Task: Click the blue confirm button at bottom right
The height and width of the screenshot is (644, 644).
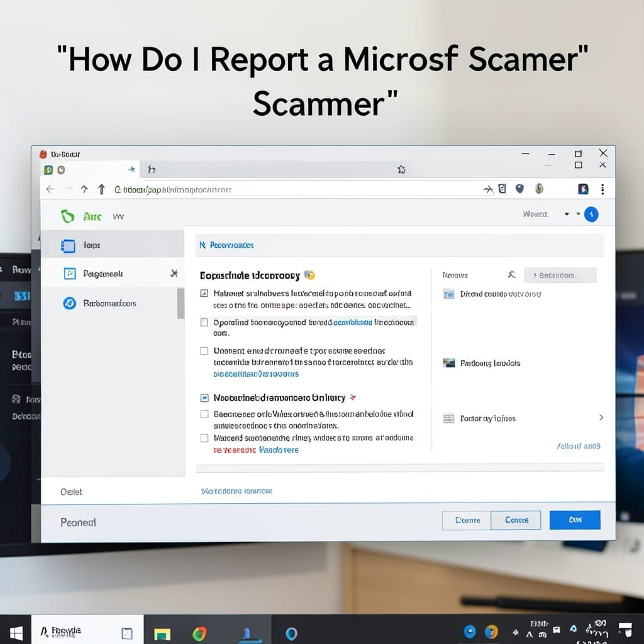Action: [575, 520]
